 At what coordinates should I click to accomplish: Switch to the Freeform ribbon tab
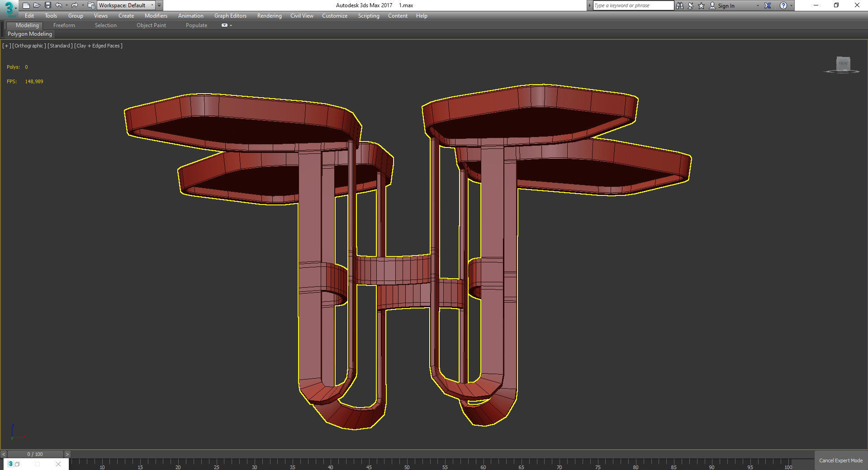(64, 25)
